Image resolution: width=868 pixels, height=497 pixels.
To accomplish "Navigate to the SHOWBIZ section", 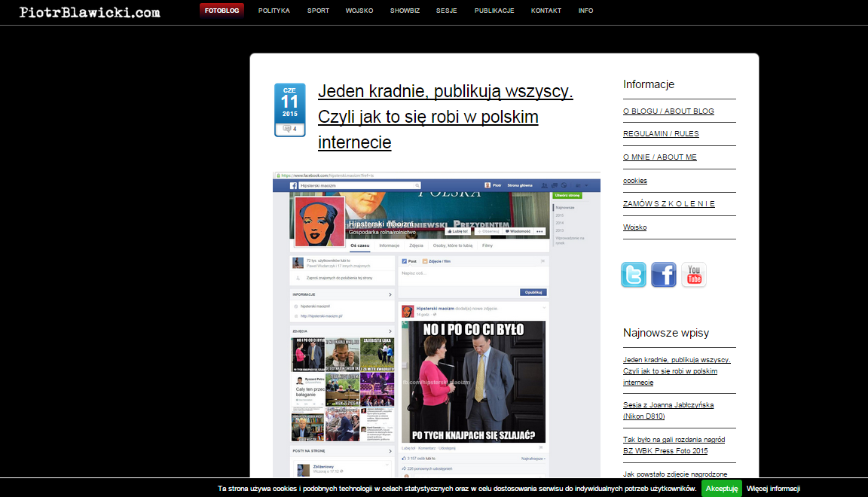I will [405, 11].
